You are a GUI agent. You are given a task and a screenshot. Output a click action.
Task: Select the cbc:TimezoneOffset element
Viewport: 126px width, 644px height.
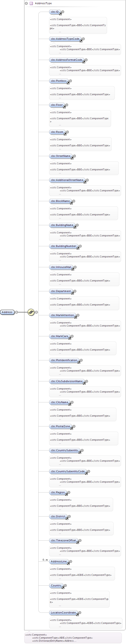(64, 541)
